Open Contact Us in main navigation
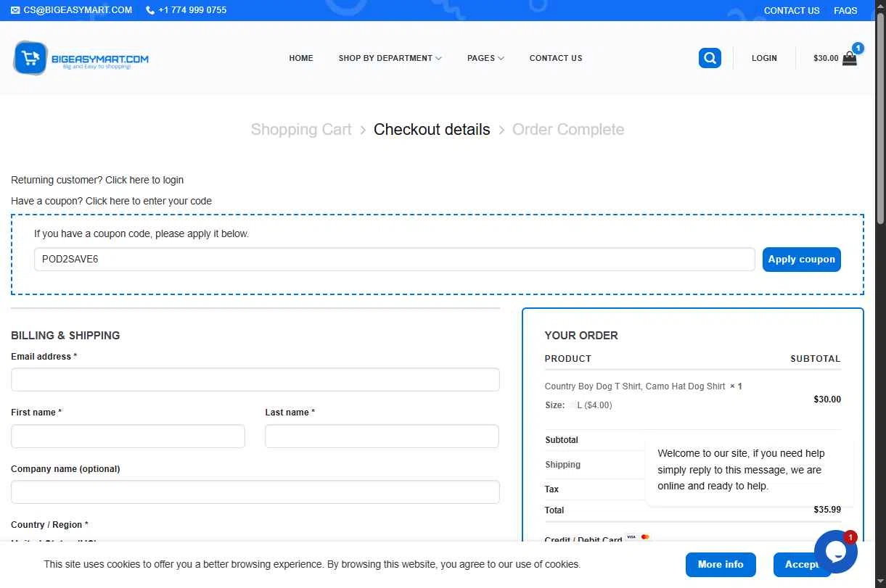Viewport: 886px width, 588px height. point(556,58)
